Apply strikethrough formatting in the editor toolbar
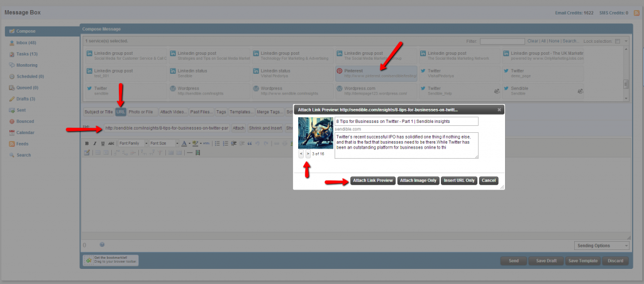The image size is (644, 284). point(111,144)
